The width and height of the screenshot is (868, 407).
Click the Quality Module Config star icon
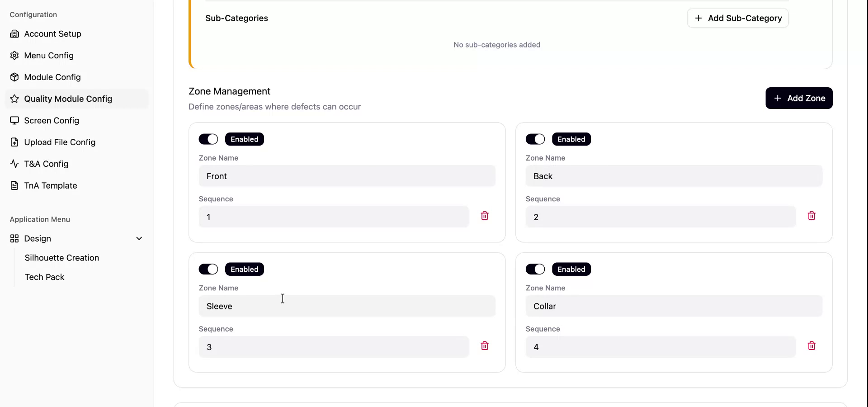point(14,99)
